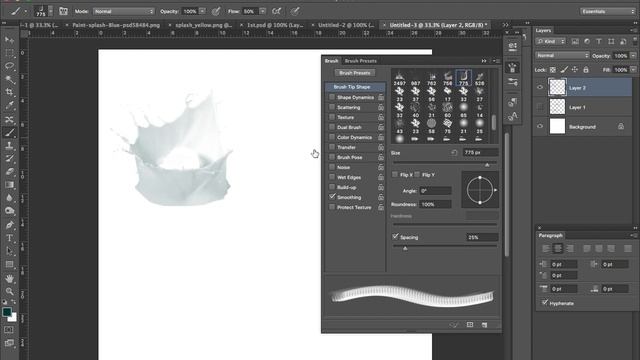Screen dimensions: 640x360
Task: Select the Eraser tool
Action: click(9, 171)
